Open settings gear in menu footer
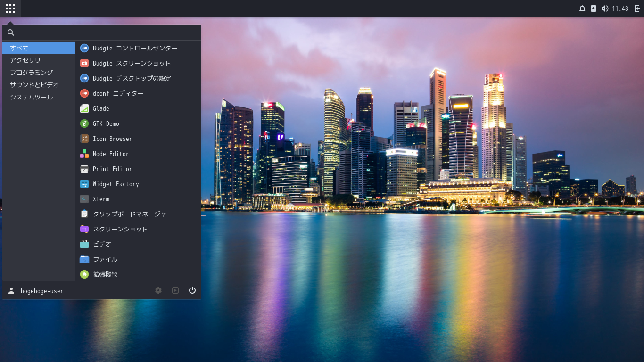 pos(158,290)
